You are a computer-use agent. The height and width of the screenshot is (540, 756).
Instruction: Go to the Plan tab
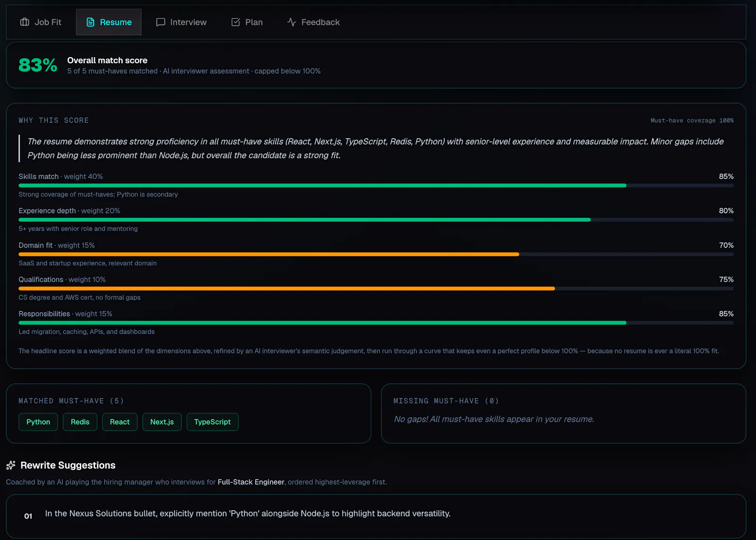[x=247, y=22]
